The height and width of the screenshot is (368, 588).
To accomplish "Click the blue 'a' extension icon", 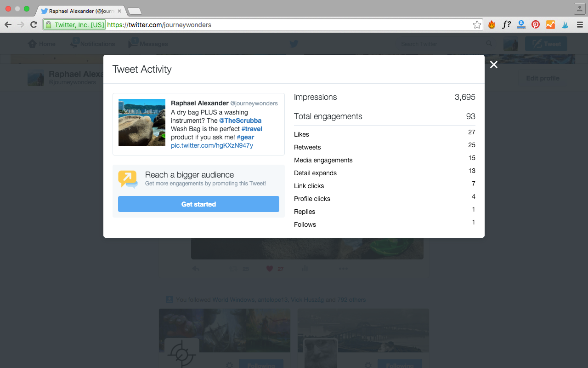I will pos(521,25).
